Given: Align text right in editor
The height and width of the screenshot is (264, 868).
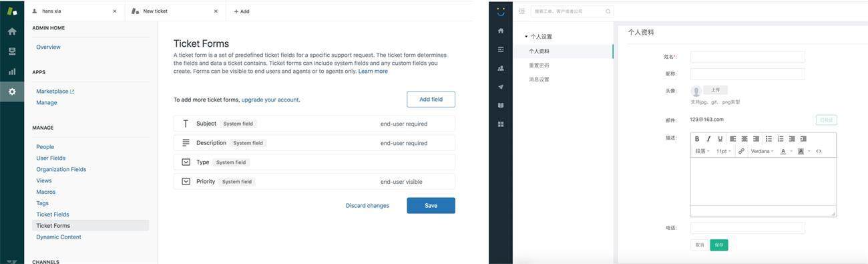Looking at the screenshot, I should [756, 139].
